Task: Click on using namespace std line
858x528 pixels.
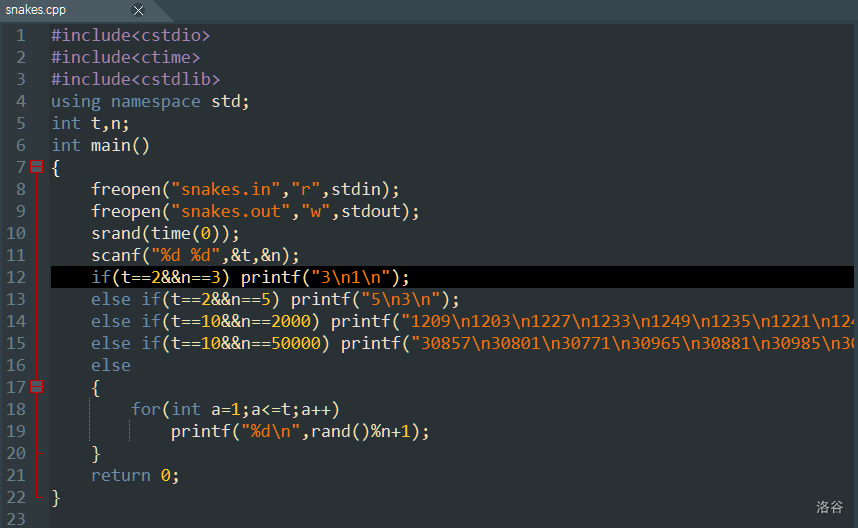Action: (150, 101)
